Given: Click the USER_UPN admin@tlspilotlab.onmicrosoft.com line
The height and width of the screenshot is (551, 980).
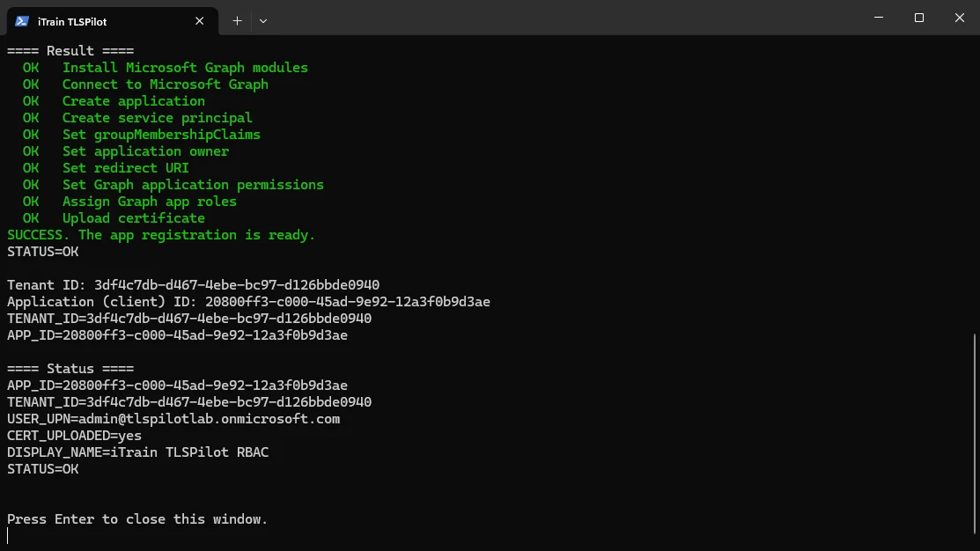Looking at the screenshot, I should 173,419.
